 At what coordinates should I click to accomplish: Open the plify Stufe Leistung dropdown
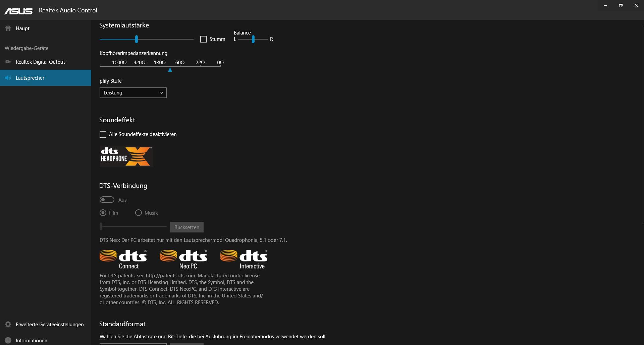click(x=133, y=93)
